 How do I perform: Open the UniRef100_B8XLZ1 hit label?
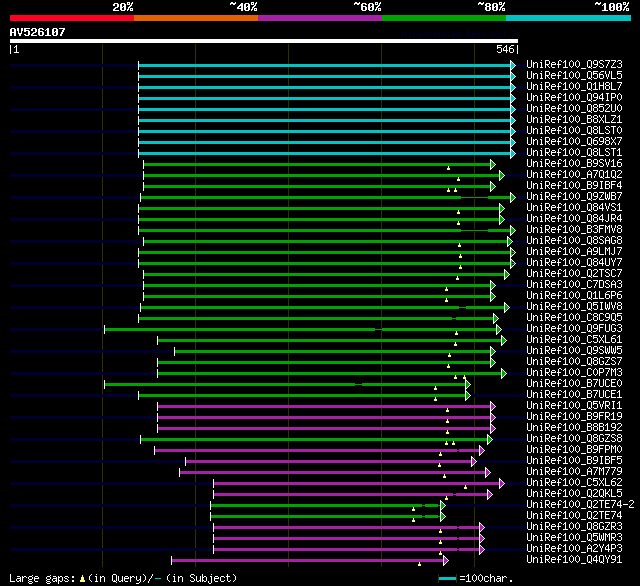coord(574,120)
